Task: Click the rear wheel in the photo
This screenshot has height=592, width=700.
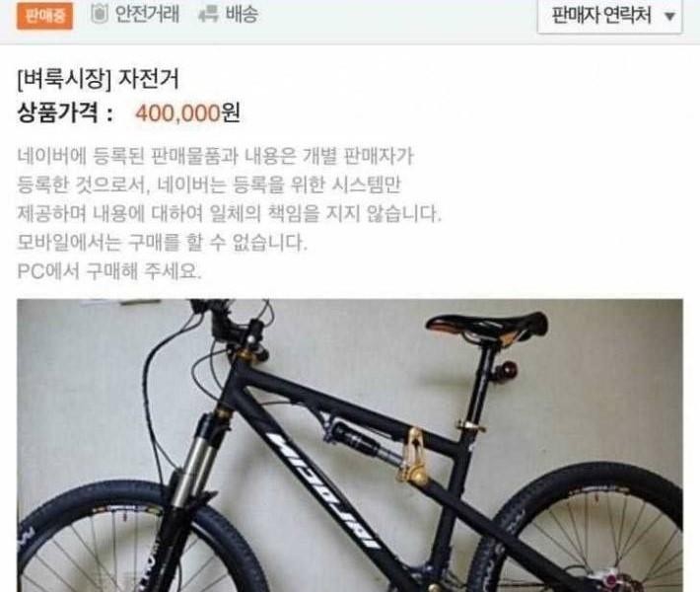Action: pos(580,530)
